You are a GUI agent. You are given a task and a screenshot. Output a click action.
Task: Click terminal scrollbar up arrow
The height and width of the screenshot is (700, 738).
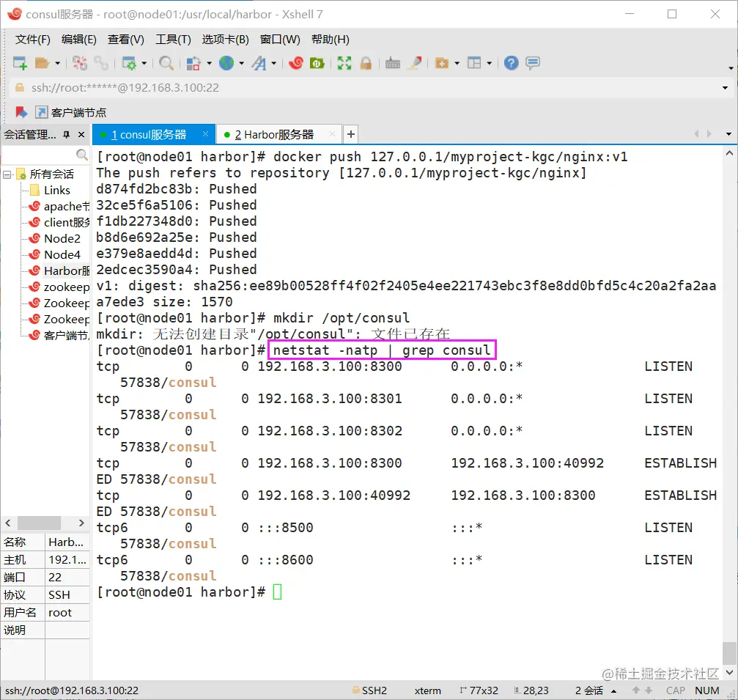(729, 153)
